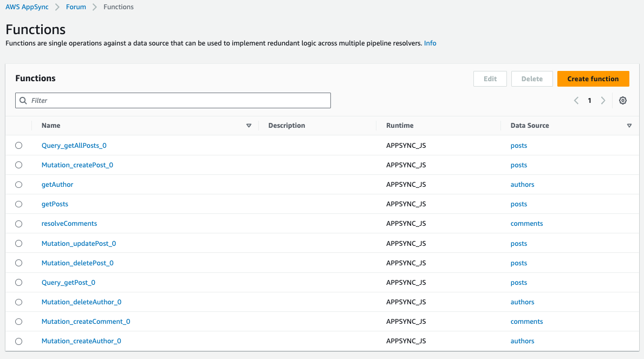Select radio button for Mutation_createComment_0
644x359 pixels.
pos(19,322)
